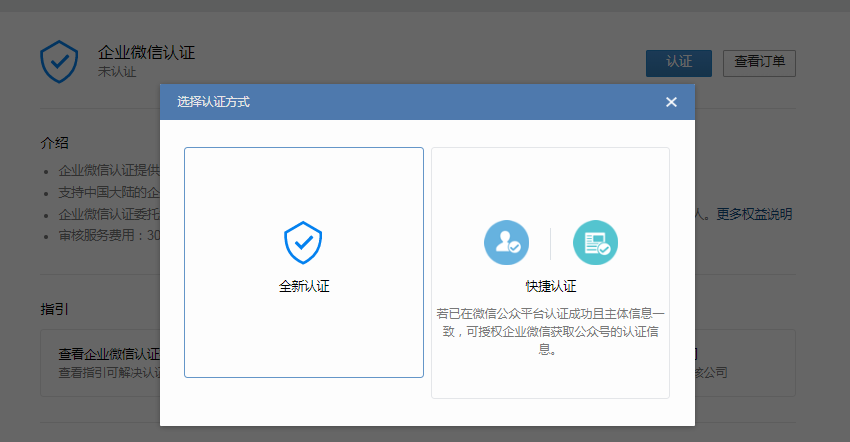
Task: Click the blue shield icon in 全新认证
Action: [x=303, y=242]
